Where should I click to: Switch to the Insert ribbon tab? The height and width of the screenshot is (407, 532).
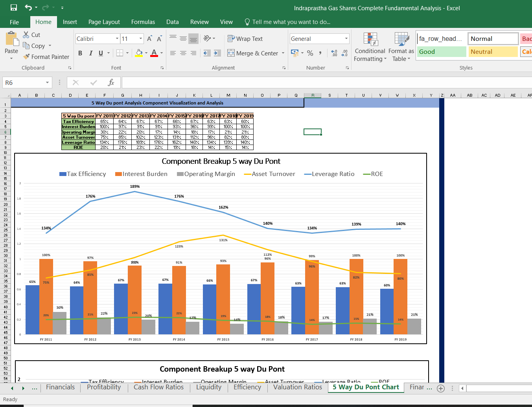(70, 22)
